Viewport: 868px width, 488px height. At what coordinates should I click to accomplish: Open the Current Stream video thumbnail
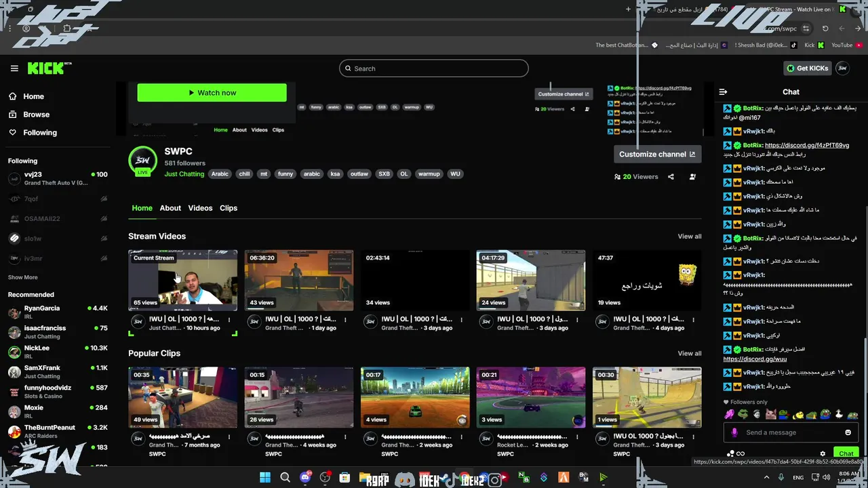point(183,281)
